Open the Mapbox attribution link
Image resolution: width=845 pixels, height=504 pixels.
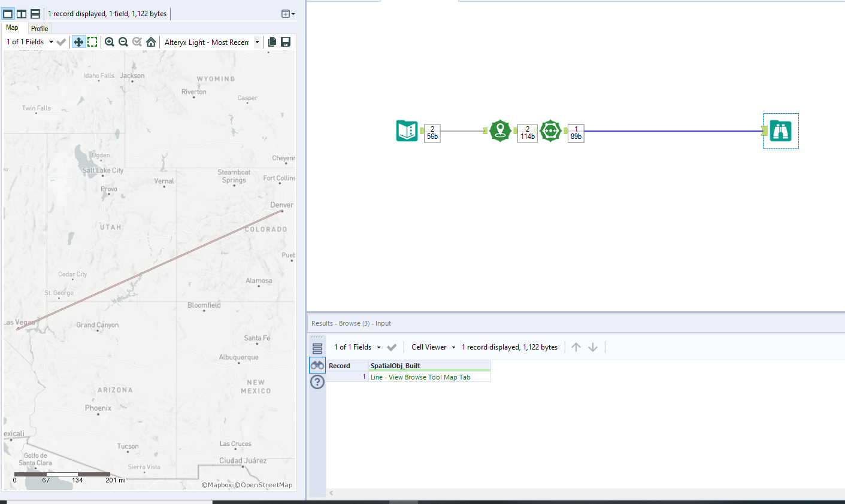pos(217,485)
